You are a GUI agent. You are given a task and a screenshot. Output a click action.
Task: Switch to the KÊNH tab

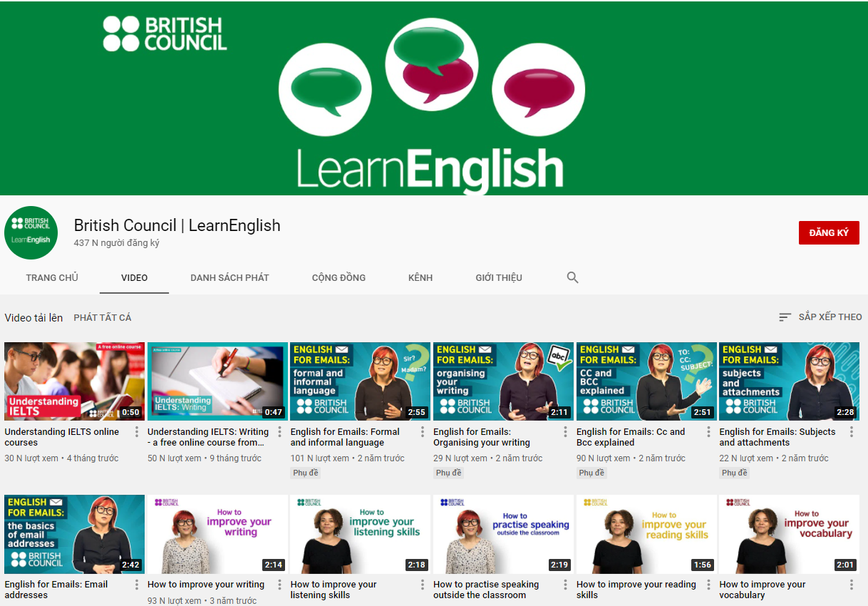(420, 277)
